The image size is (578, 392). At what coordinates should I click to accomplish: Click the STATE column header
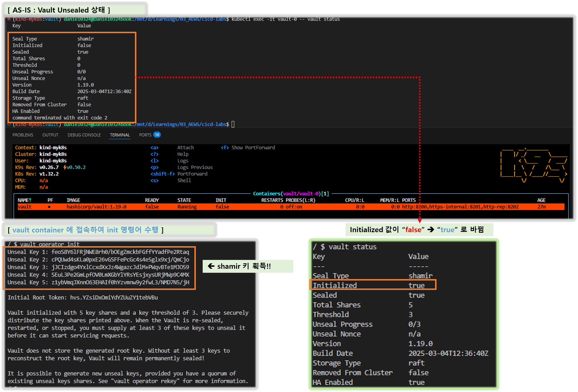pyautogui.click(x=184, y=200)
